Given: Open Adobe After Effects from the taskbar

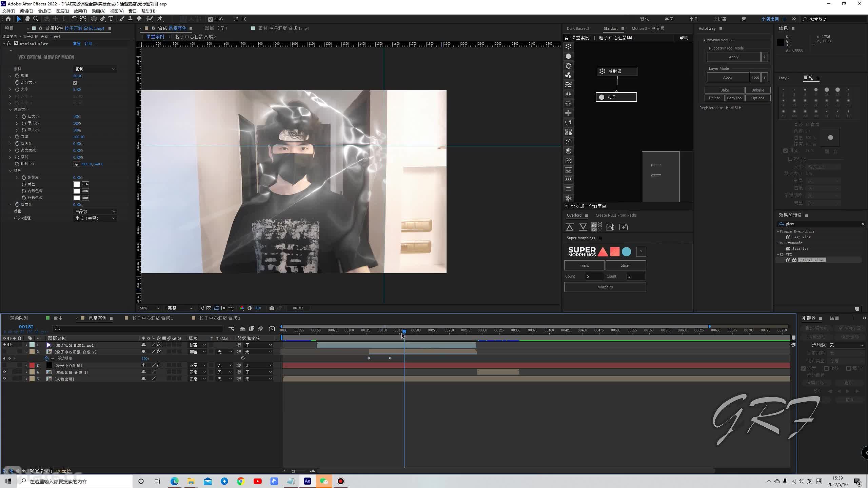Looking at the screenshot, I should tap(308, 481).
